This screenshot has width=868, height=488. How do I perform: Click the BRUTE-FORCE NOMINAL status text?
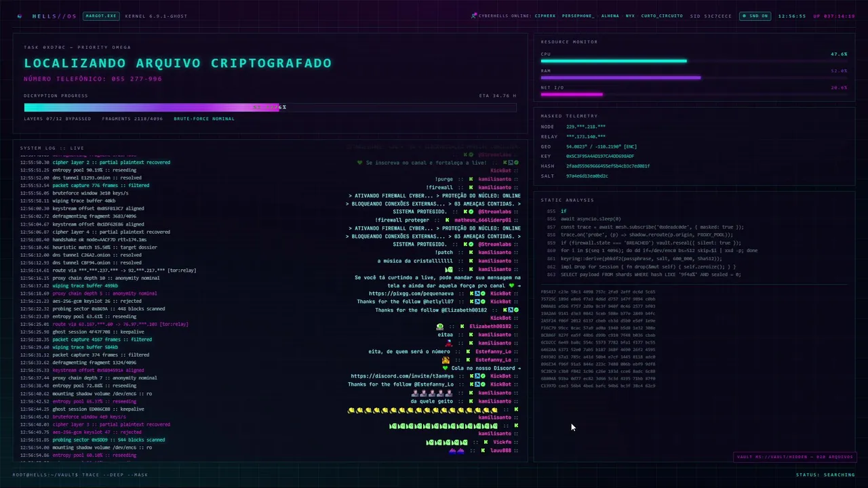click(x=204, y=119)
